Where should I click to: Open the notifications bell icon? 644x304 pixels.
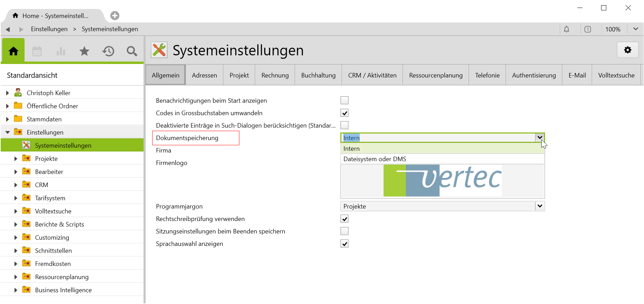(x=566, y=29)
